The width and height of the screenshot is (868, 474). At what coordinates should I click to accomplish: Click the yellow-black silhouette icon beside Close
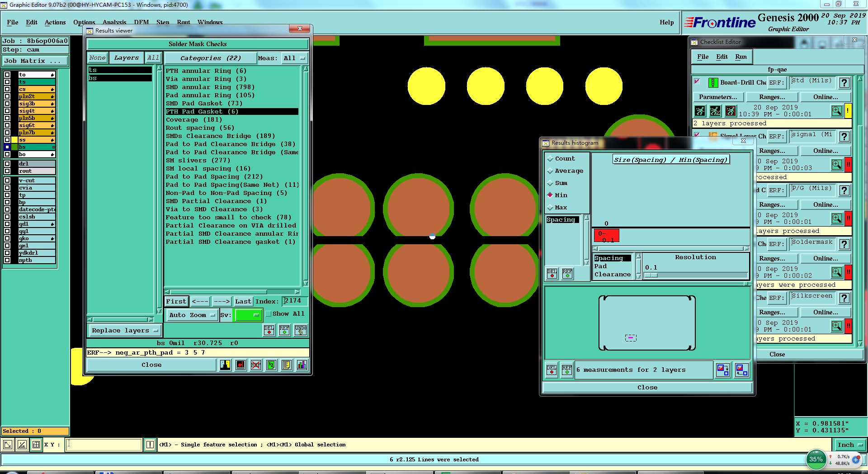pyautogui.click(x=225, y=365)
